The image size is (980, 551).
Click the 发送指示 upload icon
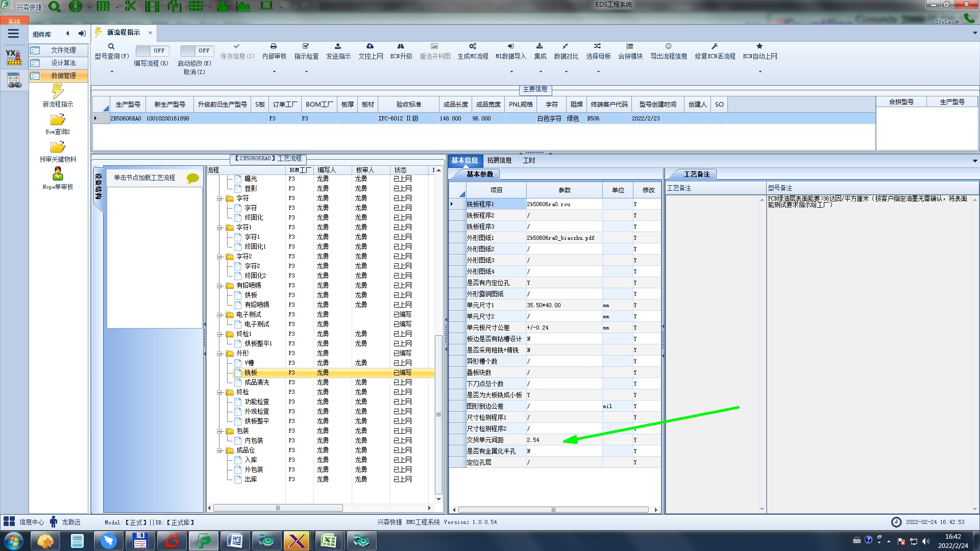point(338,46)
